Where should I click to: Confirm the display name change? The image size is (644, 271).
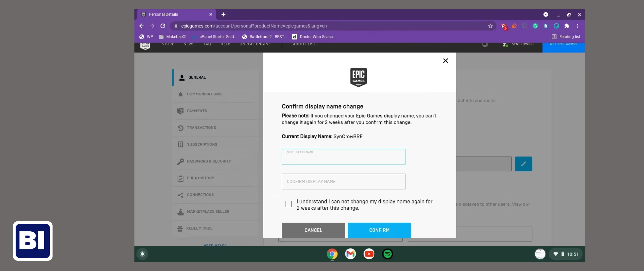[x=379, y=230]
